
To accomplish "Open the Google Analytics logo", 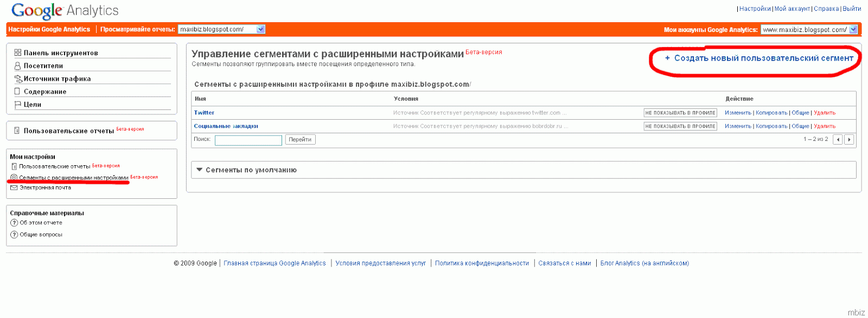I will point(65,11).
